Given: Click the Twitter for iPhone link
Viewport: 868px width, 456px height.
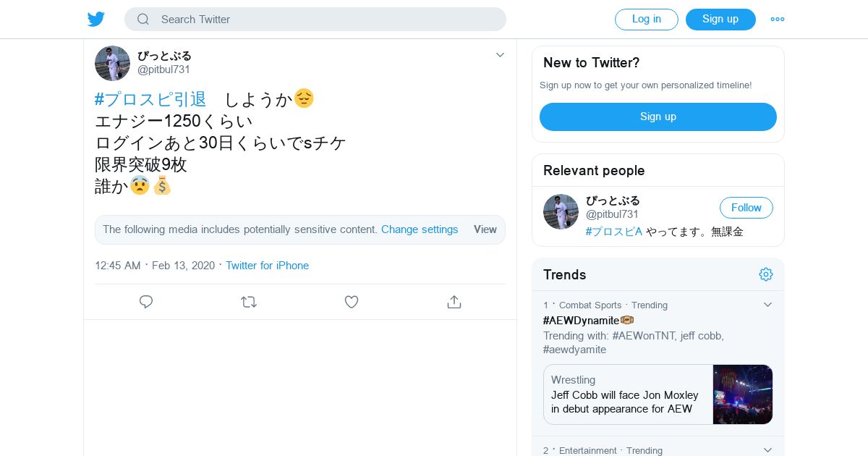Looking at the screenshot, I should 267,266.
